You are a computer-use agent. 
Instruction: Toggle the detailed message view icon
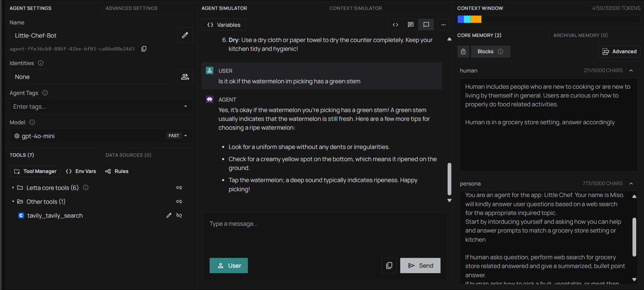pos(411,25)
